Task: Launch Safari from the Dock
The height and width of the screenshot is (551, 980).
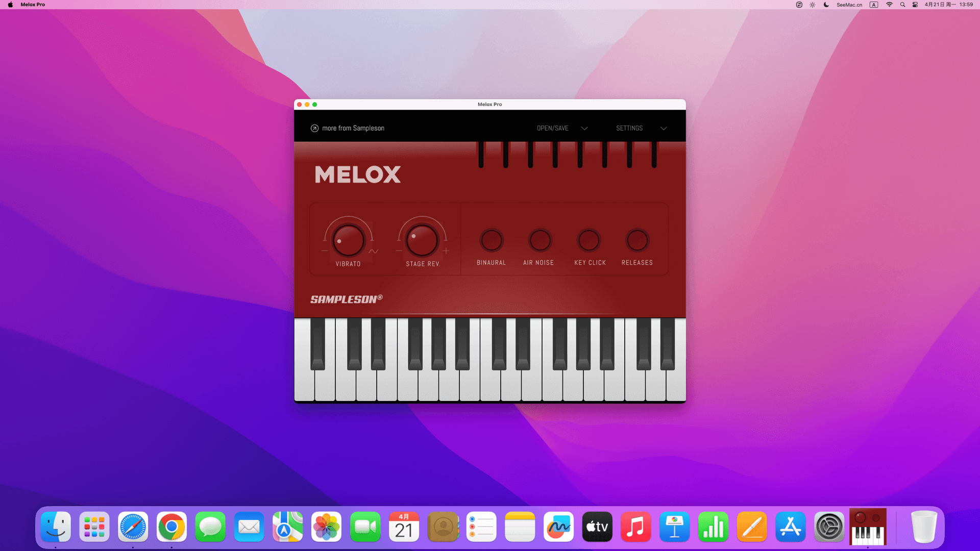Action: coord(133,527)
